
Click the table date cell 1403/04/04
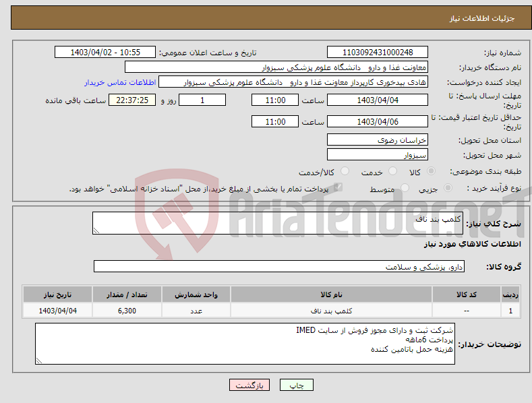coord(58,311)
